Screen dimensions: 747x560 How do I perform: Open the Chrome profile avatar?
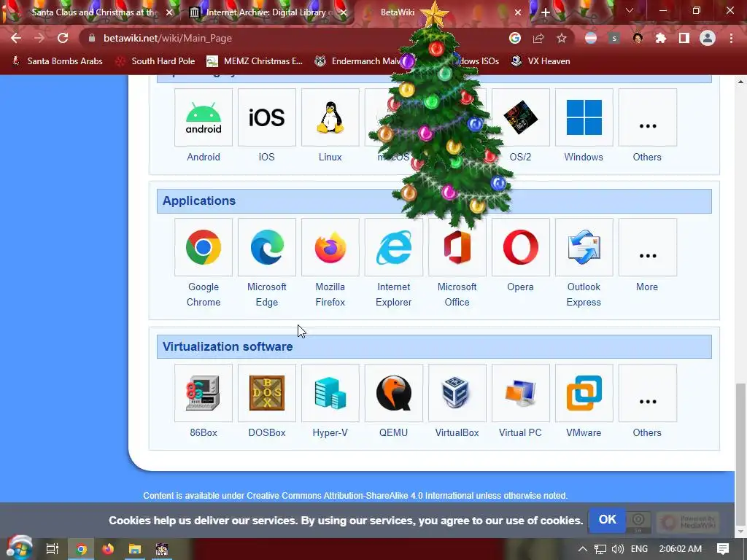point(708,38)
